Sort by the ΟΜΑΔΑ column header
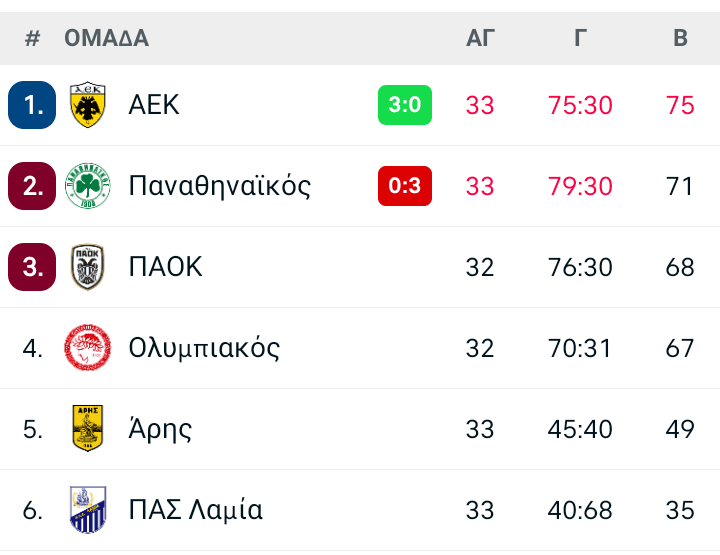 click(x=106, y=38)
